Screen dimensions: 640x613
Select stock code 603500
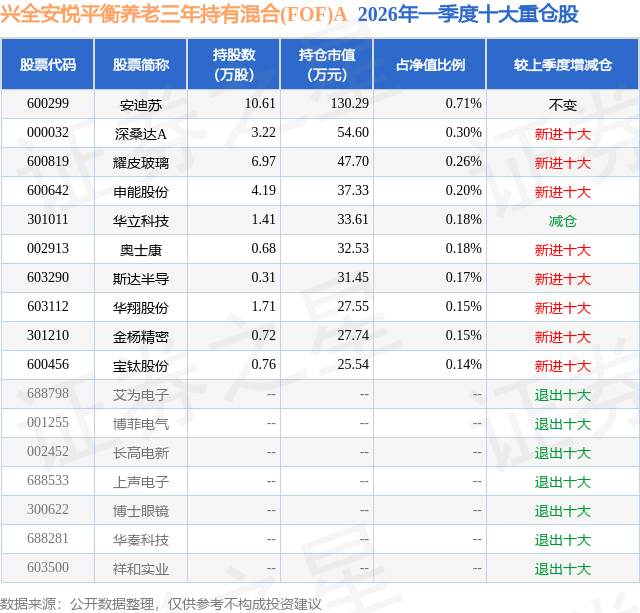[x=48, y=567]
